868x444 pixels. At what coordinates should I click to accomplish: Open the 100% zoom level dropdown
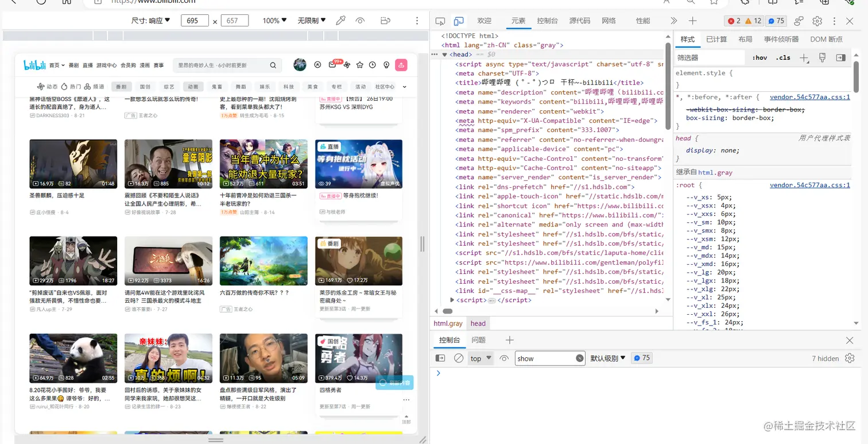274,21
